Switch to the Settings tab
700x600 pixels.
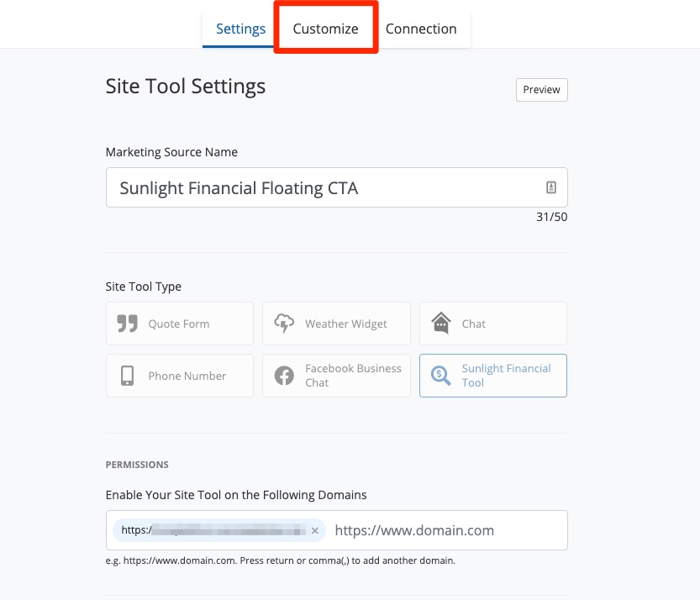point(240,29)
